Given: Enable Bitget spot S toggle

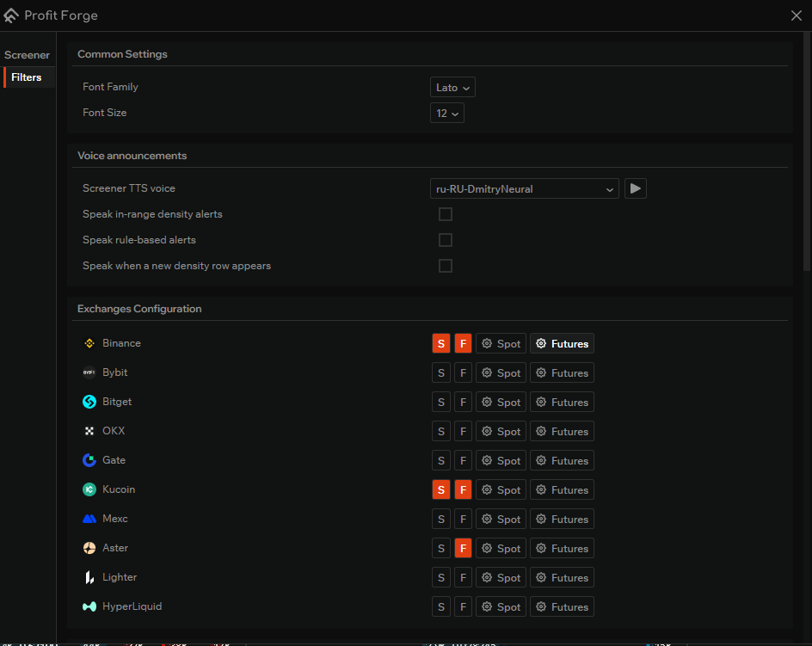Looking at the screenshot, I should pyautogui.click(x=441, y=402).
